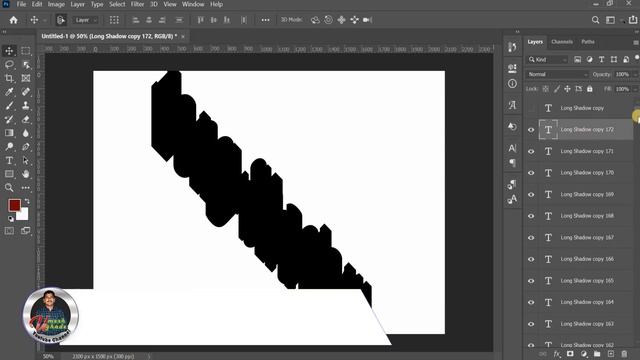Click the red foreground color swatch

14,205
